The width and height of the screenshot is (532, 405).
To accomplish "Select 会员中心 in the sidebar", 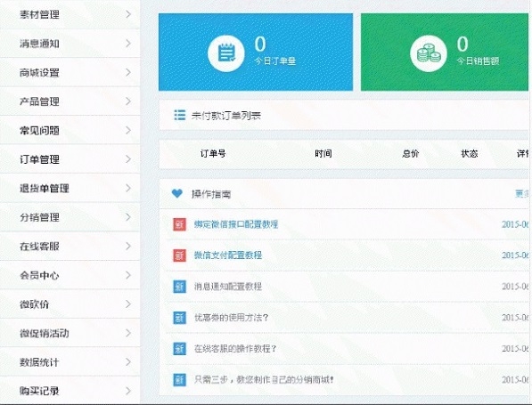I will 70,275.
